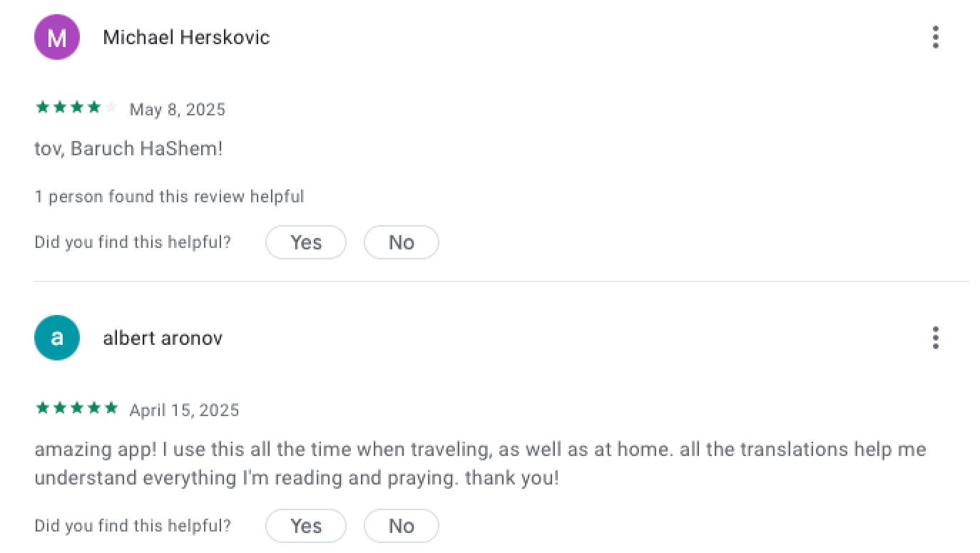Click the "tov, Baruch HaShem!" review text

128,149
